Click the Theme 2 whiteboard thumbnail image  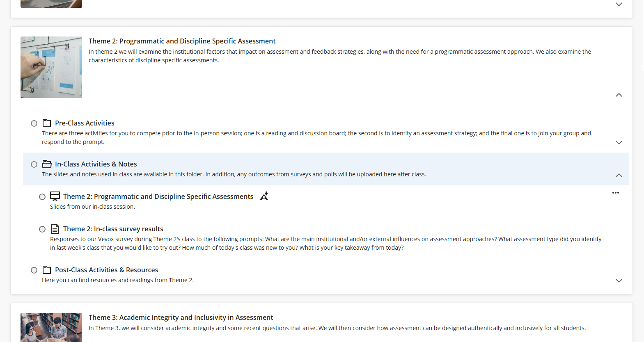51,67
